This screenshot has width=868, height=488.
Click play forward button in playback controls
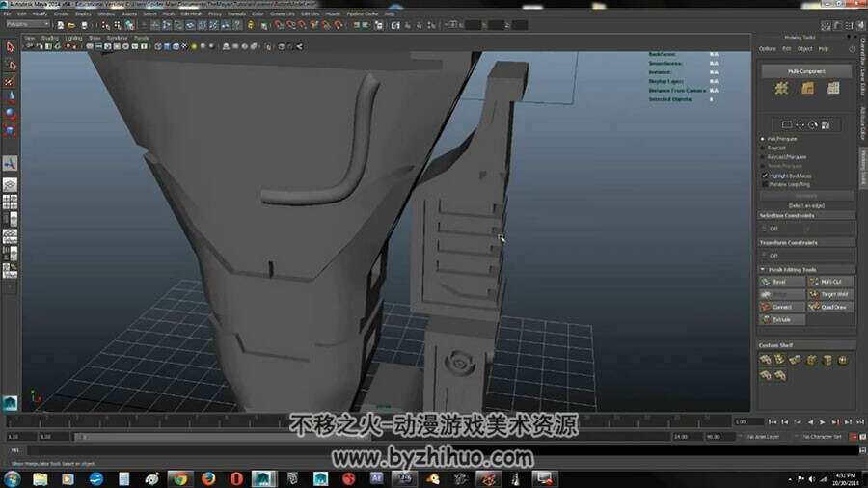(x=823, y=422)
